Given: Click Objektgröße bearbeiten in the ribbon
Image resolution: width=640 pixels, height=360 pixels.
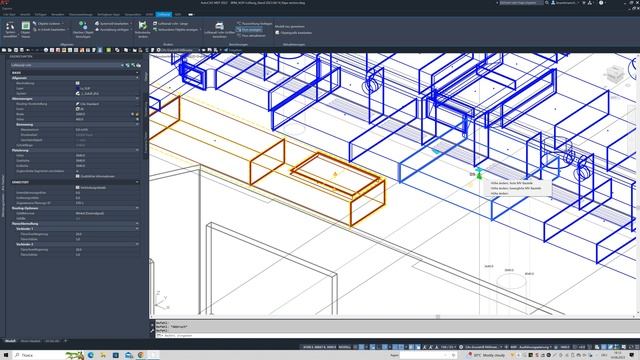Looking at the screenshot, I should [x=293, y=33].
